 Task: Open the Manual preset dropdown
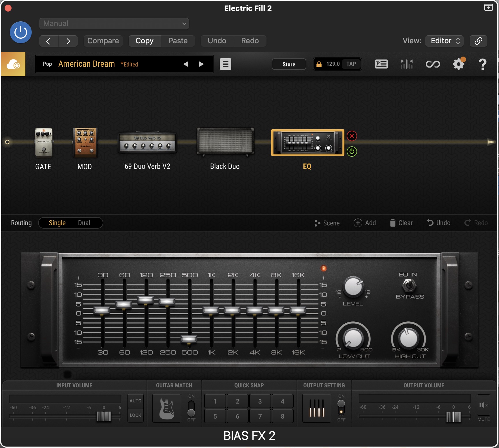click(x=114, y=24)
